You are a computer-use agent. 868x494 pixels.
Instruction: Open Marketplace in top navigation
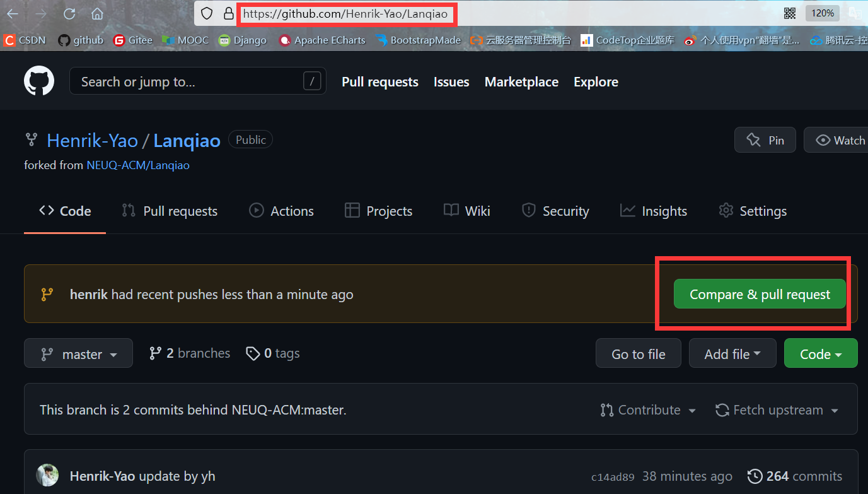[521, 81]
